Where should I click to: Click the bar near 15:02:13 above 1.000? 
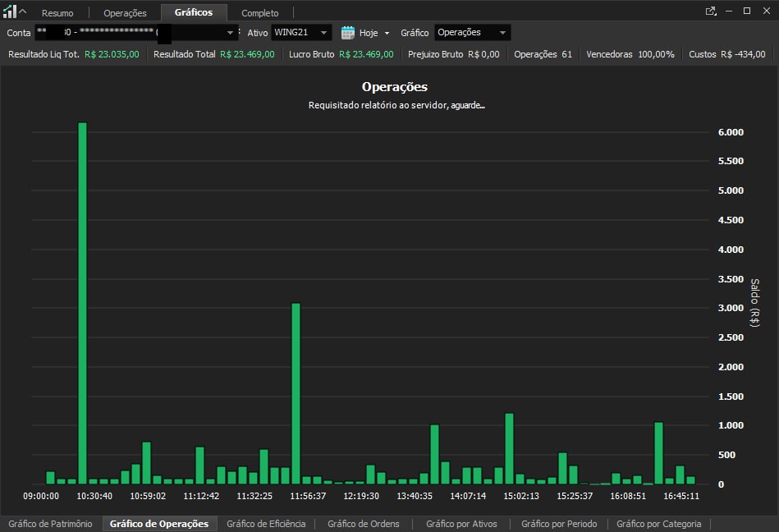pyautogui.click(x=509, y=448)
